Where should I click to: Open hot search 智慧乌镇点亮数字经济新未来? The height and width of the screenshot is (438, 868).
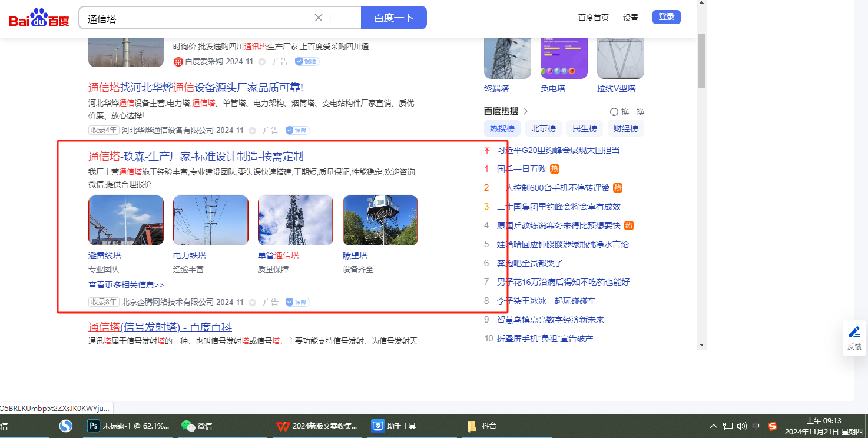pyautogui.click(x=551, y=320)
